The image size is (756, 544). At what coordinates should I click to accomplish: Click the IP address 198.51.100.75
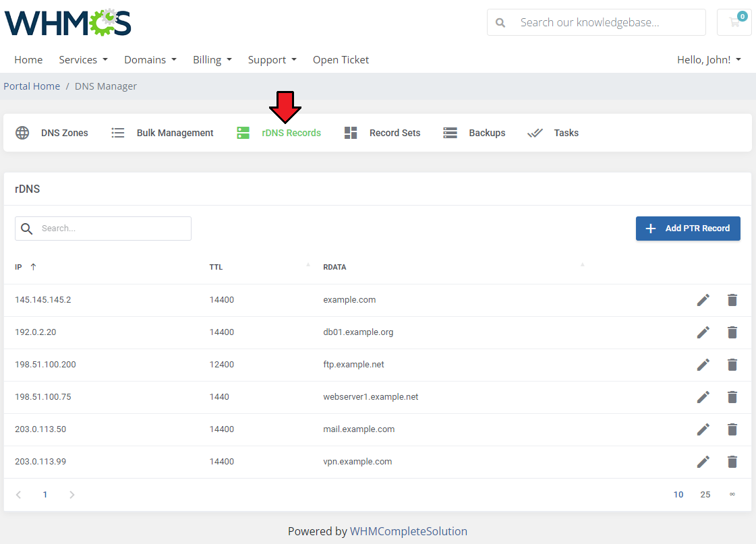(x=43, y=396)
